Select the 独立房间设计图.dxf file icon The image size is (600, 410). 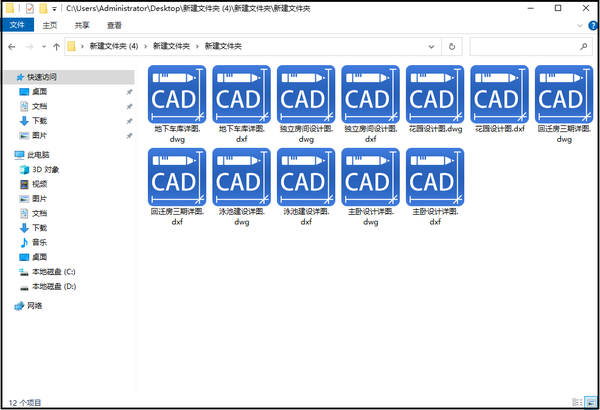click(x=370, y=94)
